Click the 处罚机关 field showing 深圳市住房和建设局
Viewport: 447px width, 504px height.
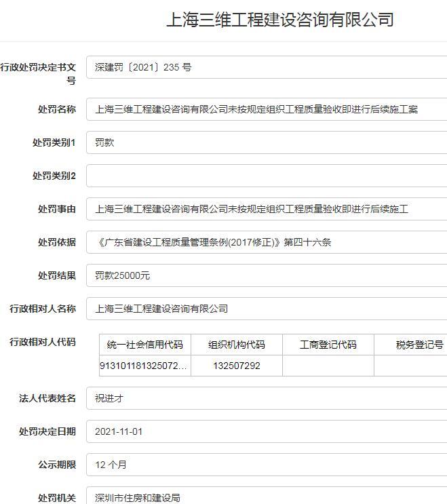tap(267, 495)
